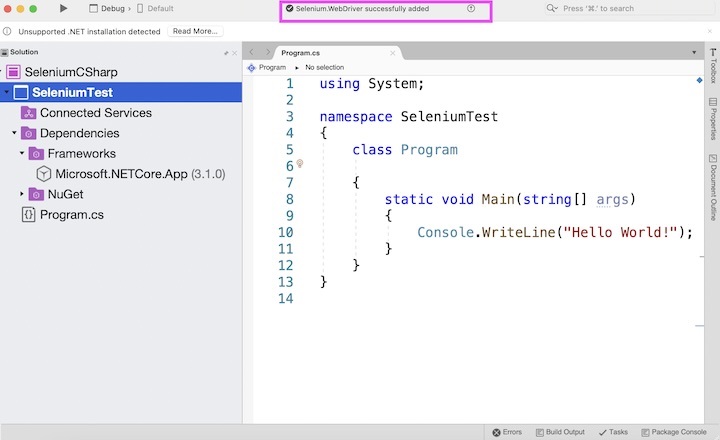Open the editor tab list dropdown
The height and width of the screenshot is (440, 720).
tap(694, 52)
